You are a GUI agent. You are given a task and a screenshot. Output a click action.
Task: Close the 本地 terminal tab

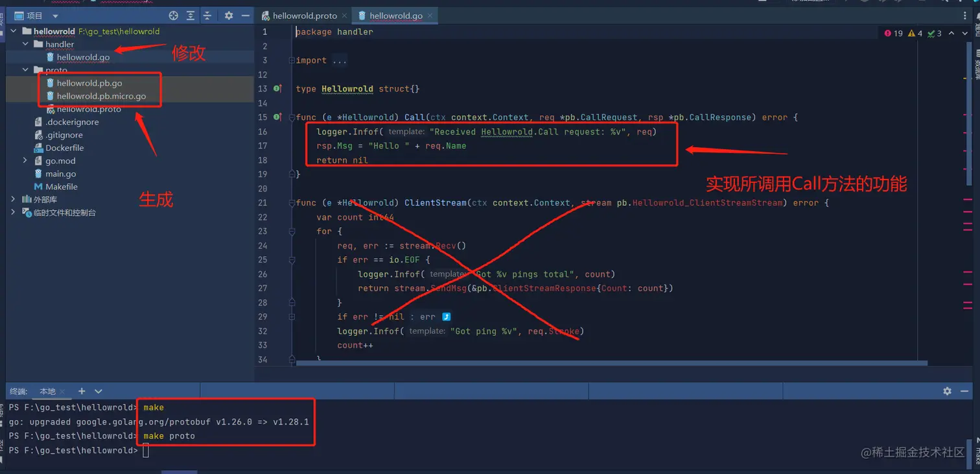click(x=64, y=392)
